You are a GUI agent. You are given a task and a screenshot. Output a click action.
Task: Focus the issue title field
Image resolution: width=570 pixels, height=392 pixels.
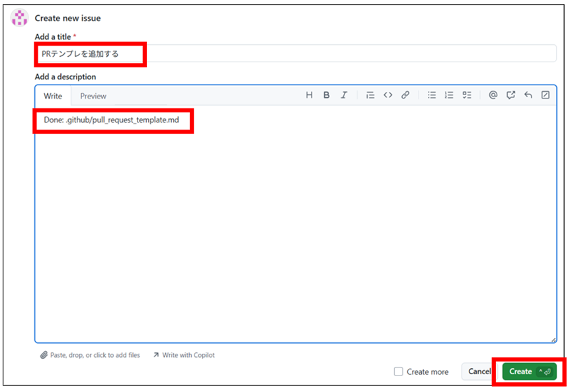pyautogui.click(x=296, y=54)
